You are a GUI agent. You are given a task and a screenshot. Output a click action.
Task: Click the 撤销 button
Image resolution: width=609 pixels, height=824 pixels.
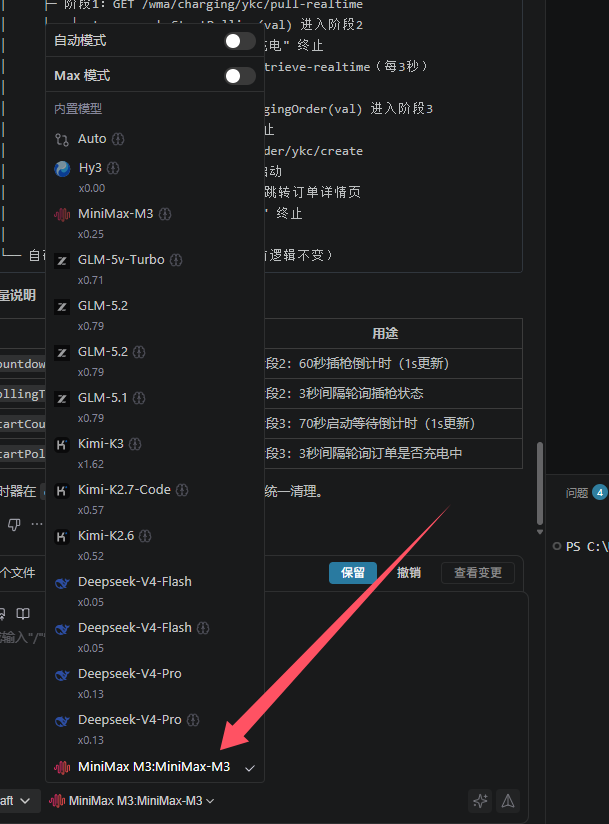409,572
